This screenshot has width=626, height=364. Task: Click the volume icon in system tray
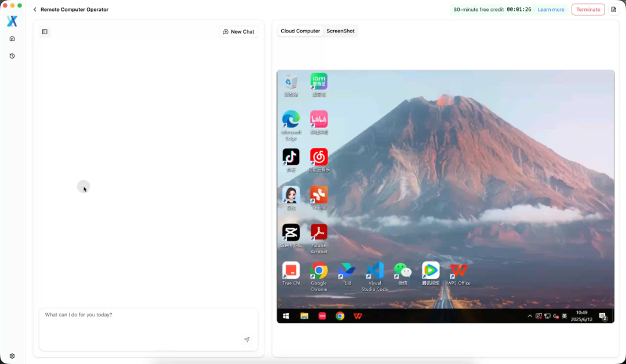[x=556, y=316]
